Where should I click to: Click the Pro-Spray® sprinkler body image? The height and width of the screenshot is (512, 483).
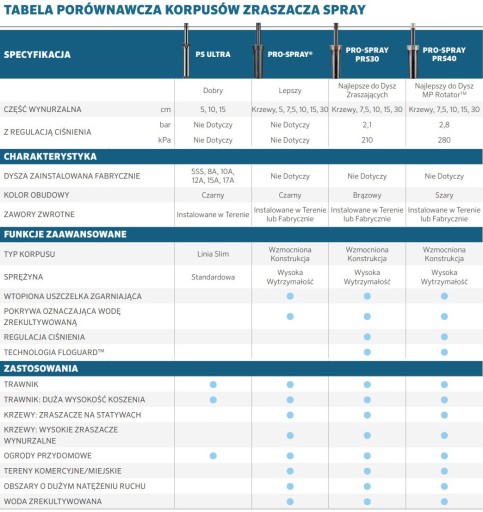pyautogui.click(x=258, y=51)
